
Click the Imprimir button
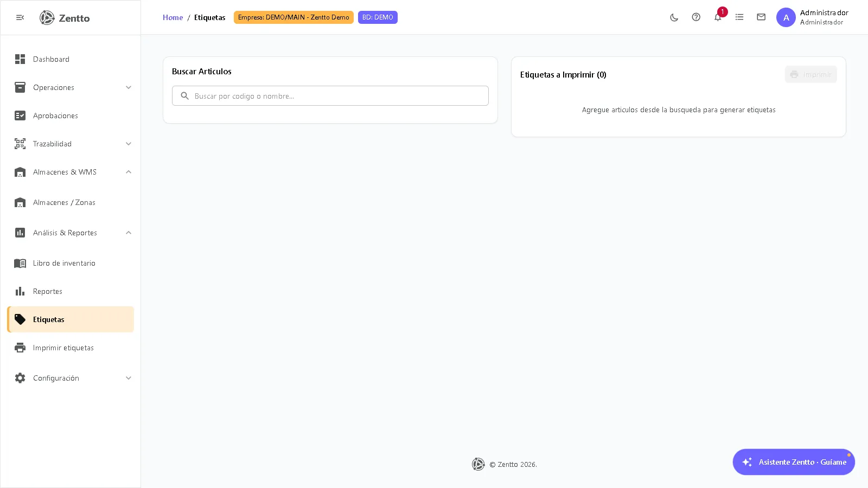coord(810,74)
